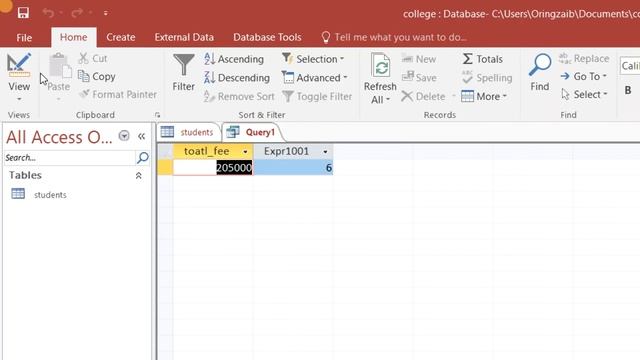This screenshot has width=640, height=360.
Task: Toggle the Totals row
Action: [x=482, y=59]
